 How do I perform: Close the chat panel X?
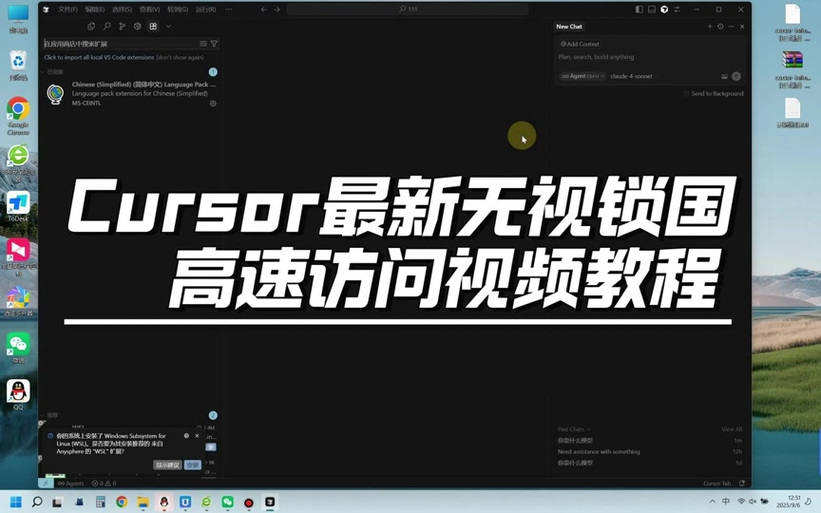(x=742, y=26)
